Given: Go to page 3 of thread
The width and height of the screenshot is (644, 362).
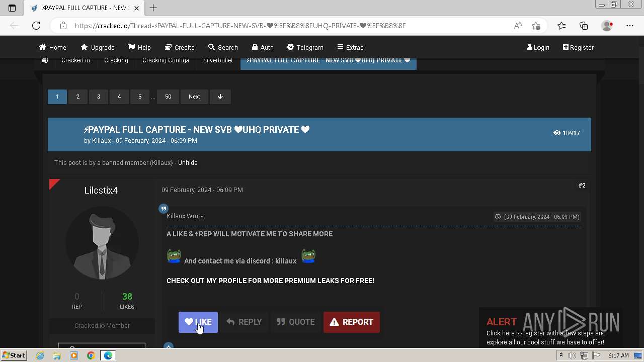Looking at the screenshot, I should [99, 97].
